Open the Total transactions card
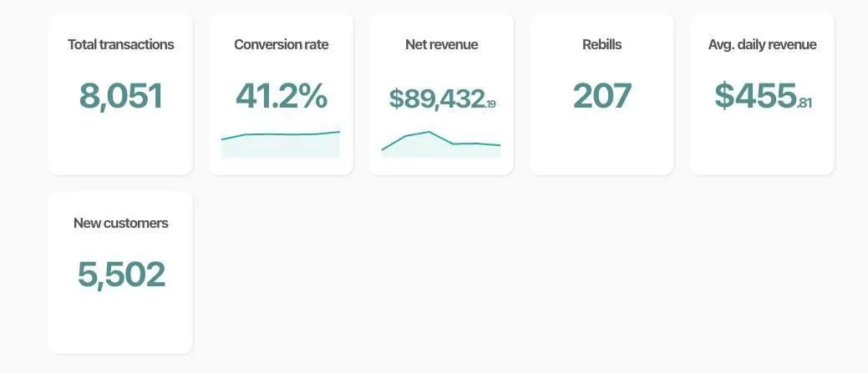The width and height of the screenshot is (868, 373). coord(120,94)
